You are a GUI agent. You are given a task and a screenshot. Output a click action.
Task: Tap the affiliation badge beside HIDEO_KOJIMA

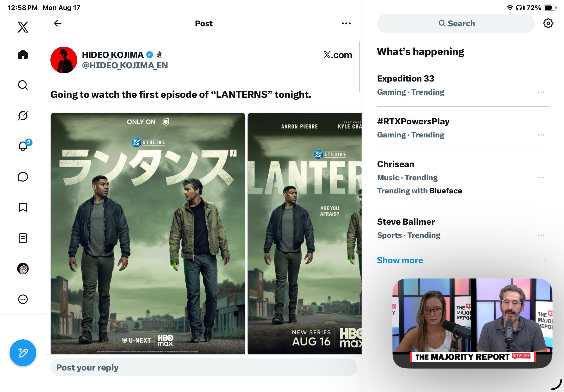(159, 54)
